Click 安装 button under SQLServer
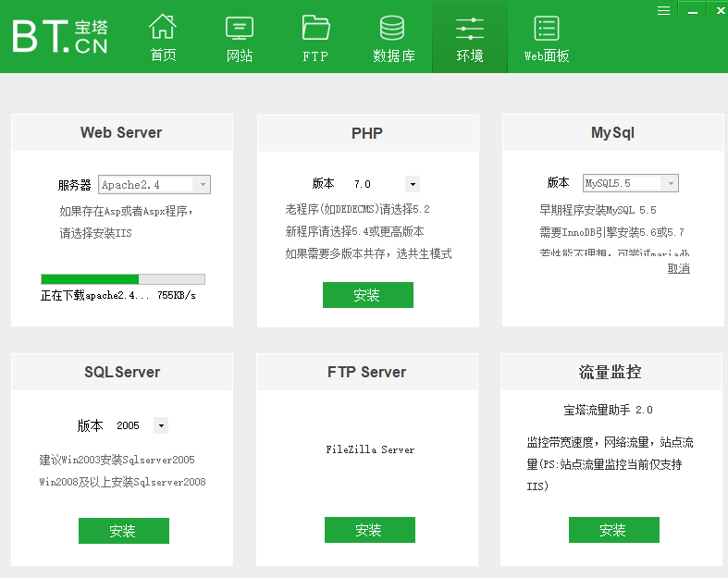 tap(124, 531)
